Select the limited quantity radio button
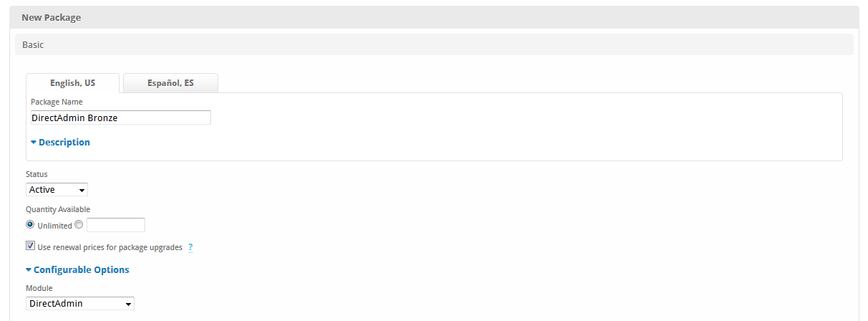The height and width of the screenshot is (321, 868). tap(79, 225)
